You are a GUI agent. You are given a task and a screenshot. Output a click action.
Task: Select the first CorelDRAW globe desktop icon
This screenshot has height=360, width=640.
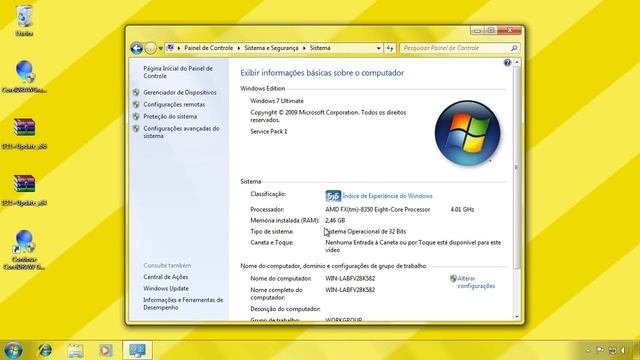(x=24, y=77)
